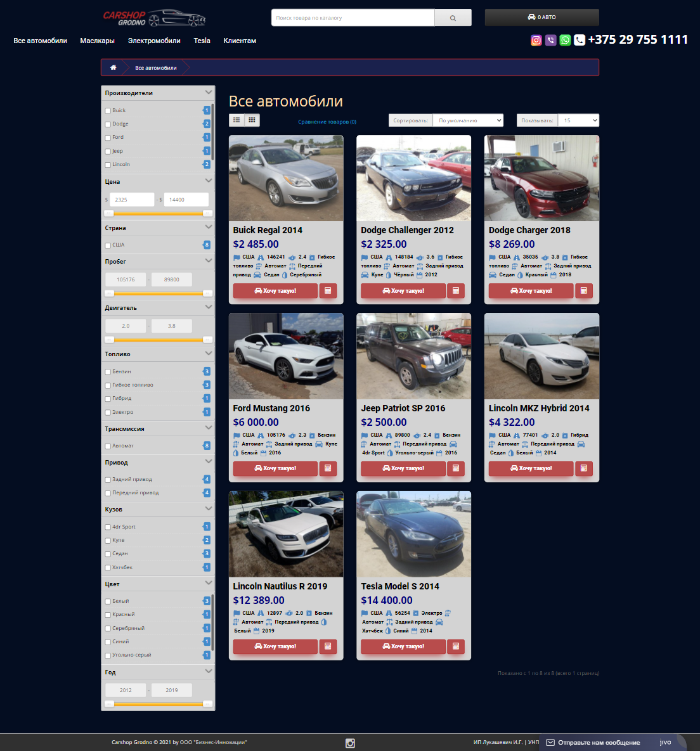This screenshot has width=700, height=751.
Task: Click Хочу такую for Ford Mustang 2016
Action: [x=275, y=468]
